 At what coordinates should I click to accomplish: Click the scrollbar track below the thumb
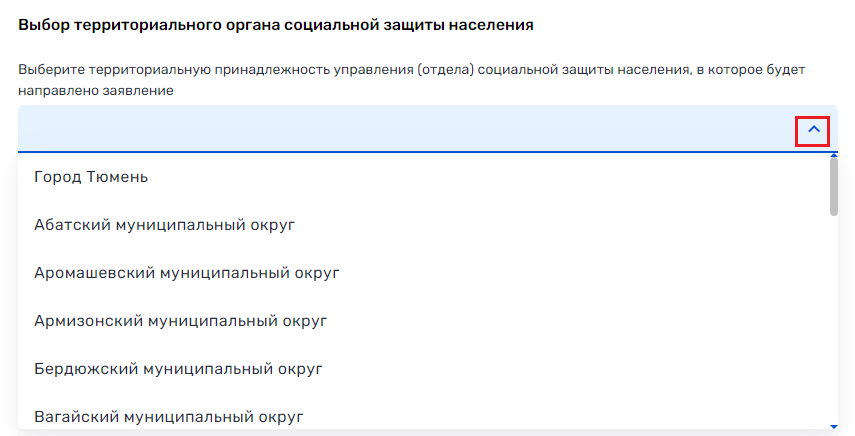(834, 319)
